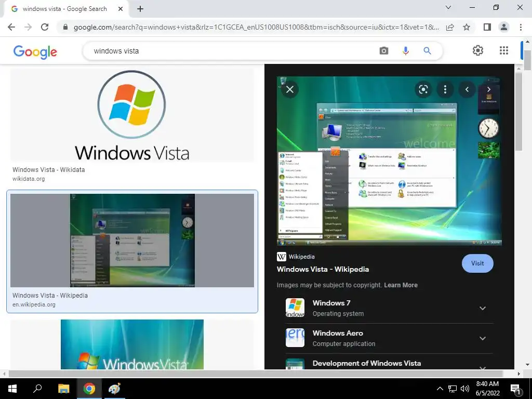Run the search with magnifier icon
This screenshot has height=399, width=532.
point(427,51)
